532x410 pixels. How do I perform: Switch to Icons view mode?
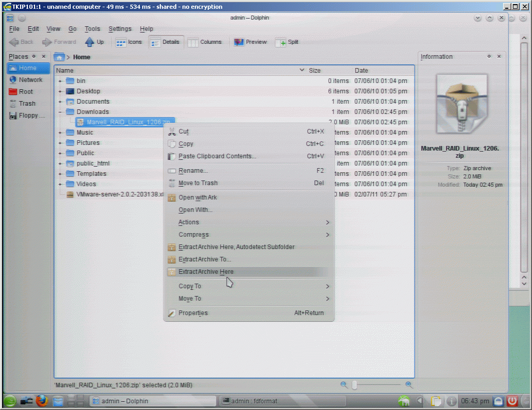pyautogui.click(x=129, y=42)
